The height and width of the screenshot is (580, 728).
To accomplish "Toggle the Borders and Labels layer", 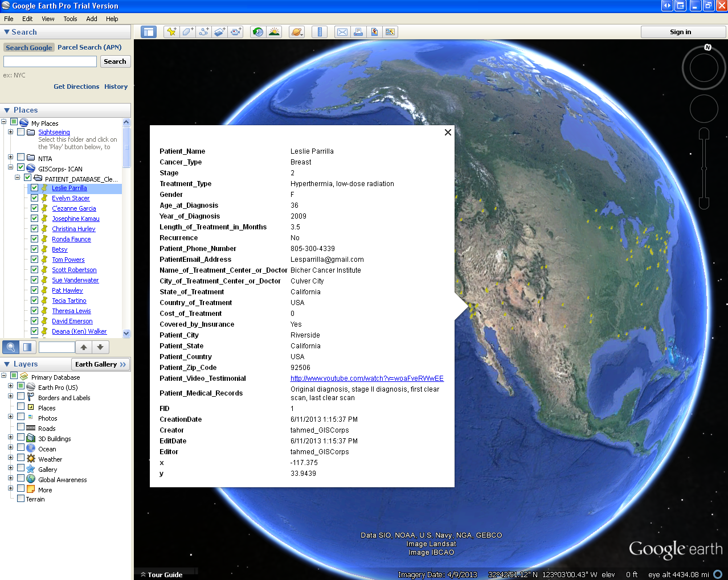I will [x=21, y=396].
